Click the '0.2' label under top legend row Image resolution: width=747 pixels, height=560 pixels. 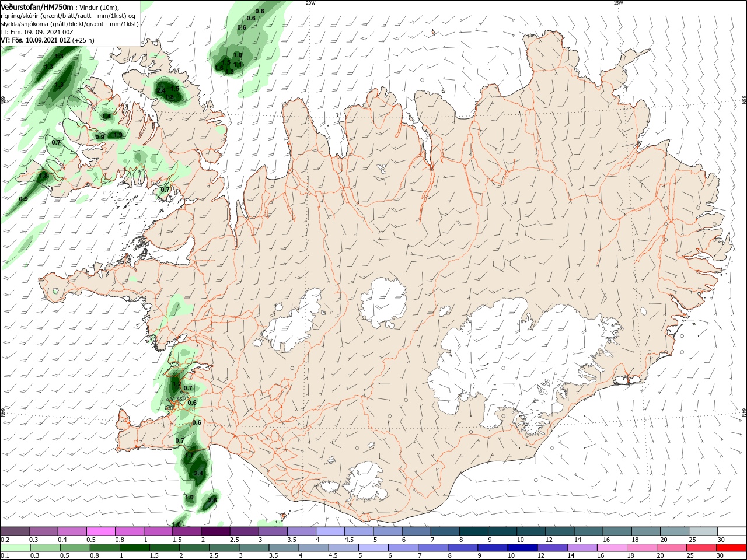click(x=5, y=540)
